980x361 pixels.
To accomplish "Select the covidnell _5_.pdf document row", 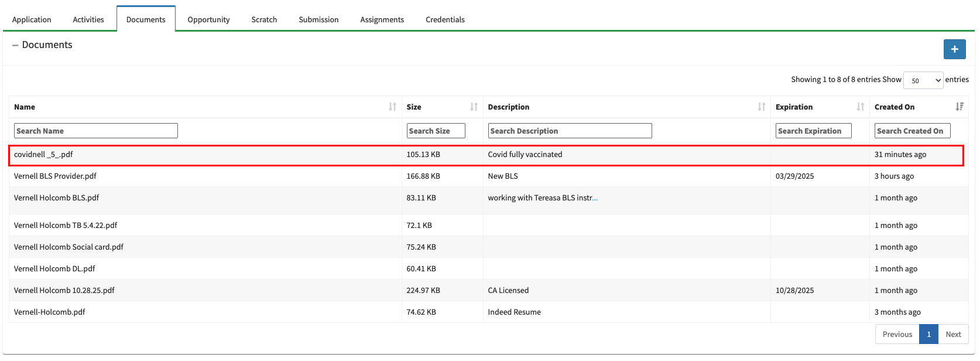I will tap(44, 155).
